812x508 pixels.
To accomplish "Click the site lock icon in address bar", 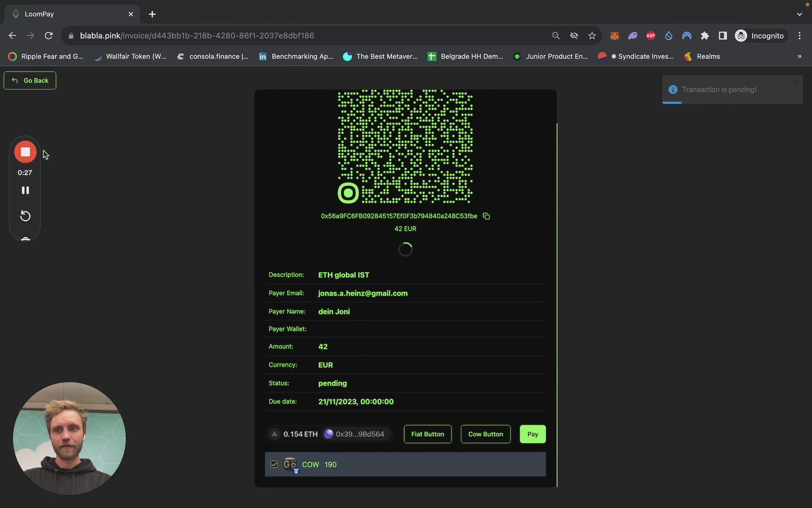I will pos(71,36).
